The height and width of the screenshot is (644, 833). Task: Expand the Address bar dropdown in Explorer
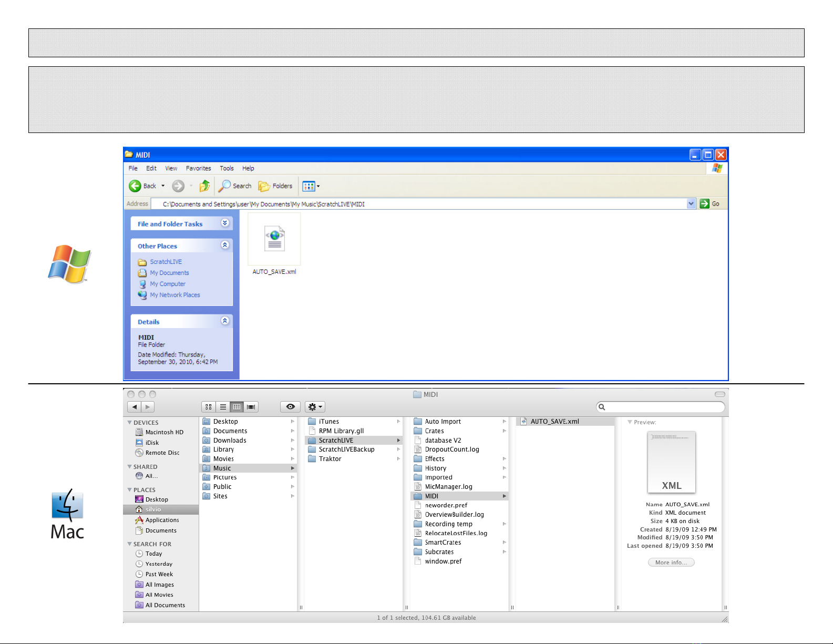pyautogui.click(x=691, y=203)
